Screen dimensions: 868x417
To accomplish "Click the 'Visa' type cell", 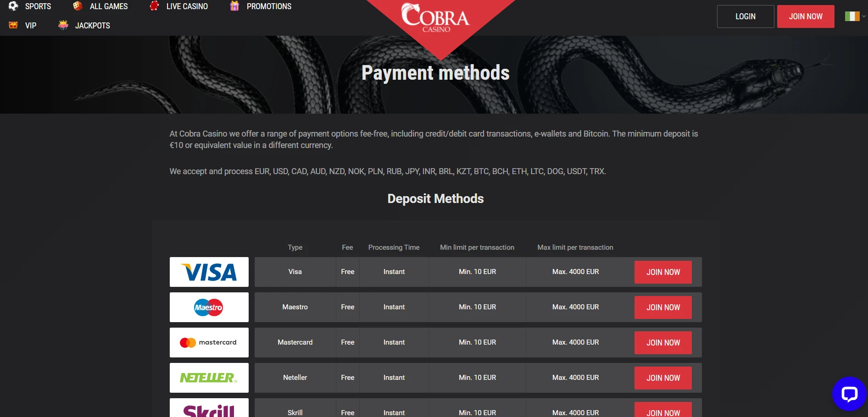I will 295,272.
